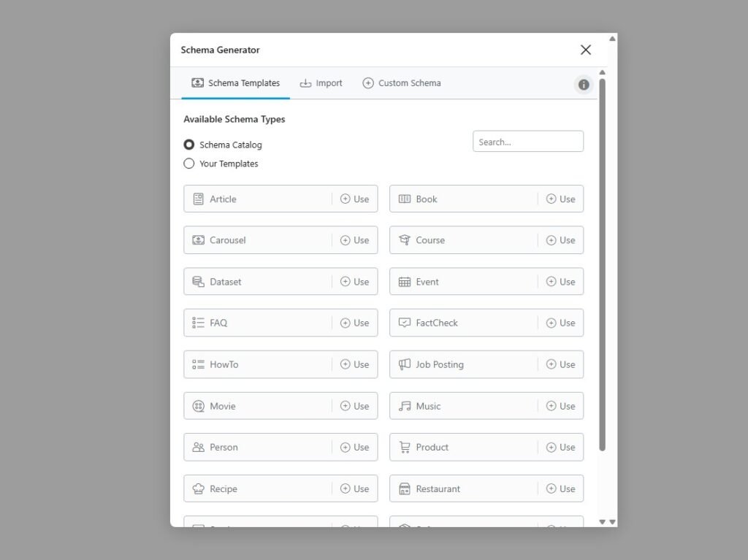Screen dimensions: 748x560
Task: Click the Product shopping cart icon
Action: pyautogui.click(x=404, y=447)
